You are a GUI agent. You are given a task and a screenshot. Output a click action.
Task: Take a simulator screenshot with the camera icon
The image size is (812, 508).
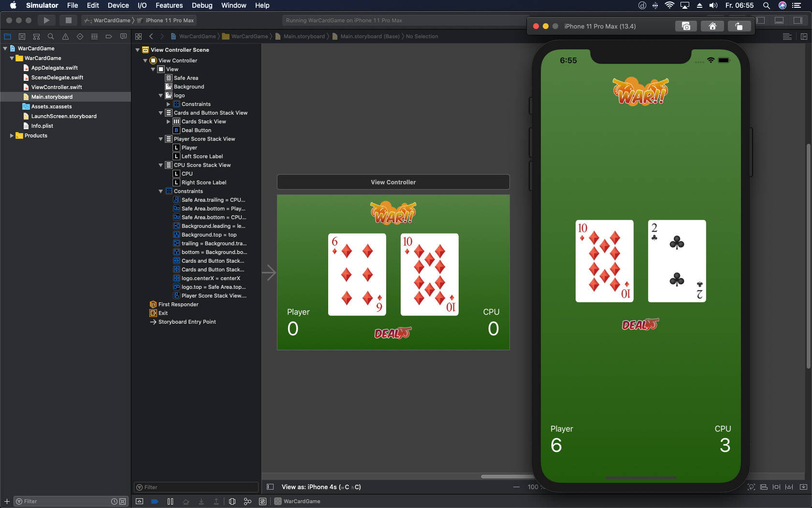(x=685, y=26)
